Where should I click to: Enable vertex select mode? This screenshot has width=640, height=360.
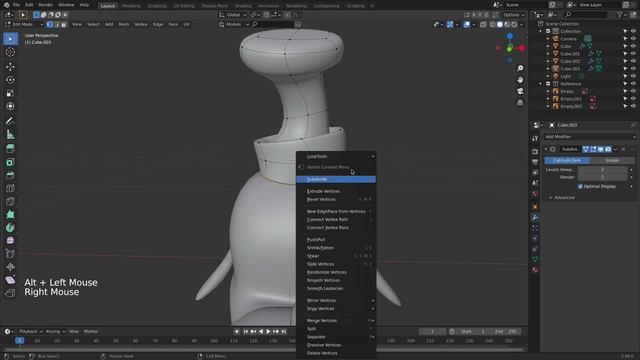click(x=50, y=24)
